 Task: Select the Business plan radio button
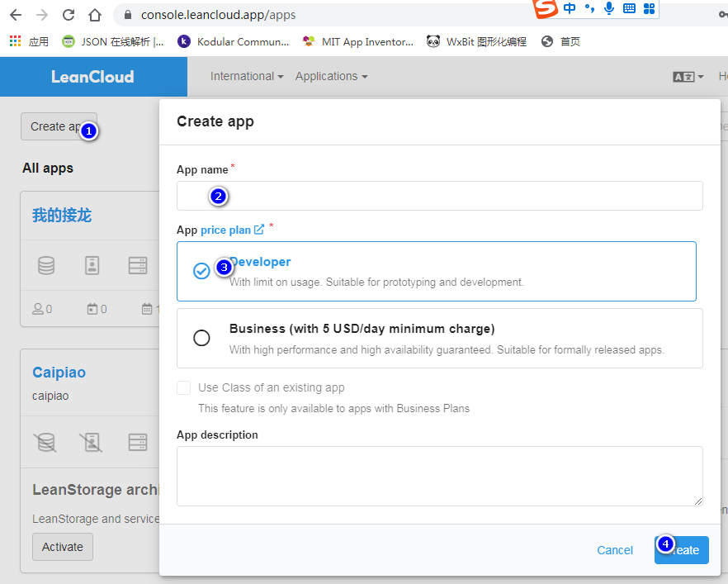click(x=201, y=338)
